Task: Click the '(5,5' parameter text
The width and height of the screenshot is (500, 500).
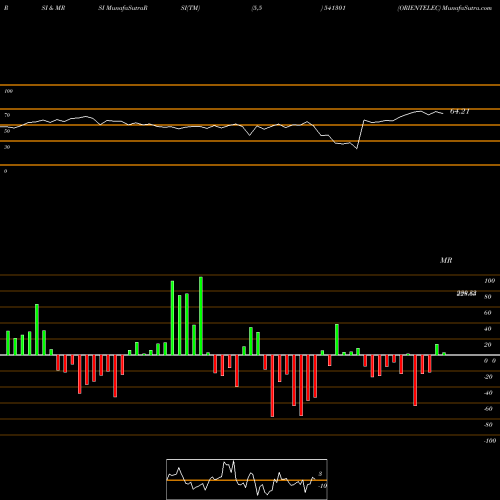Action: [x=257, y=8]
